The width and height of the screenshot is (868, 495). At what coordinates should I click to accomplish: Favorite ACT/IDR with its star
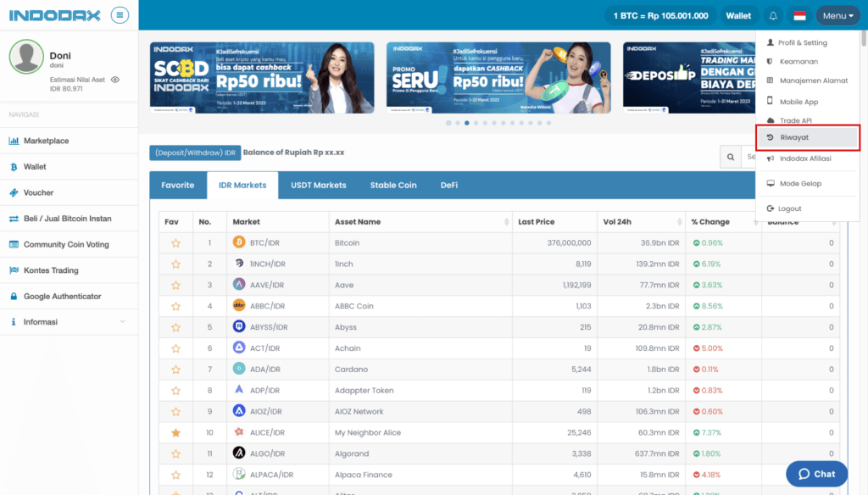[175, 348]
